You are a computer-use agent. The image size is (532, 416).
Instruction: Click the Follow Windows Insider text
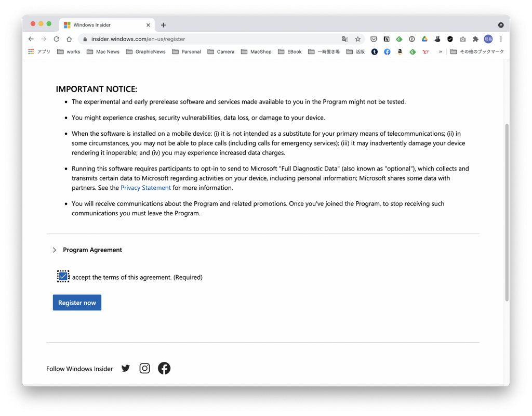point(79,369)
